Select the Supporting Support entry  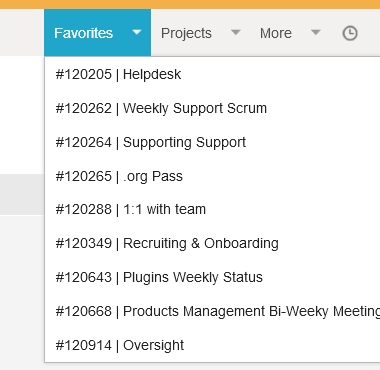point(212,142)
